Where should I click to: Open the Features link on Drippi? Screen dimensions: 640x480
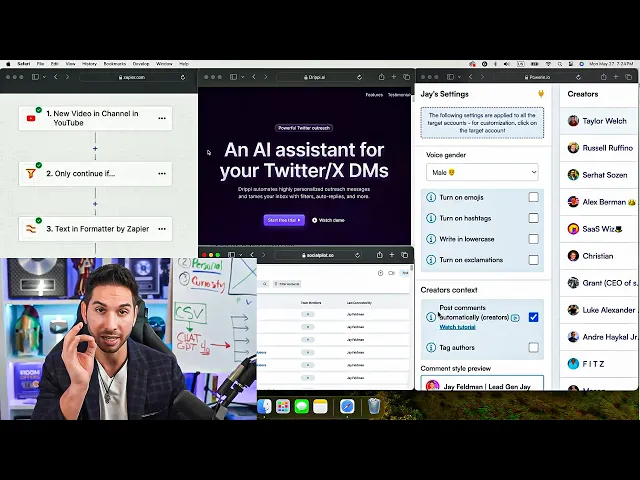pyautogui.click(x=374, y=95)
